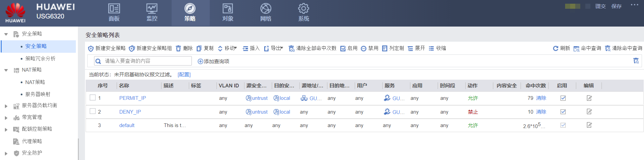
Task: Toggle the enable checkbox for DENY_IP
Action: (x=563, y=112)
